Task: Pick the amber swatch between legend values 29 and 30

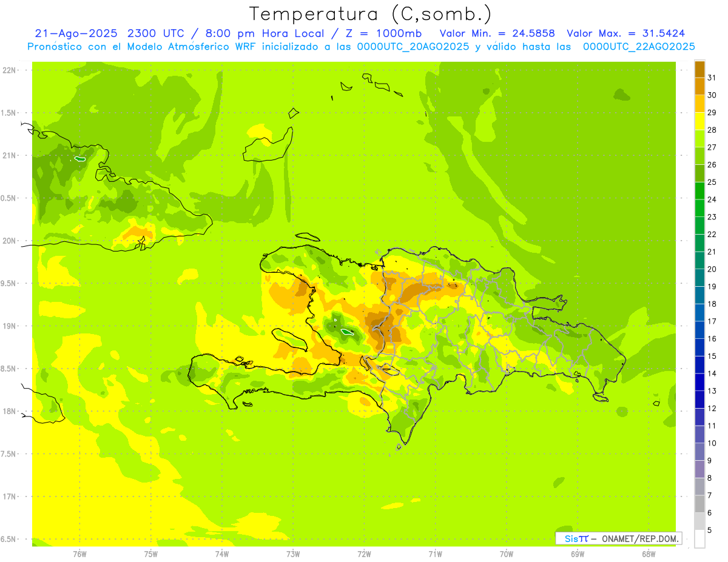Action: [x=700, y=104]
